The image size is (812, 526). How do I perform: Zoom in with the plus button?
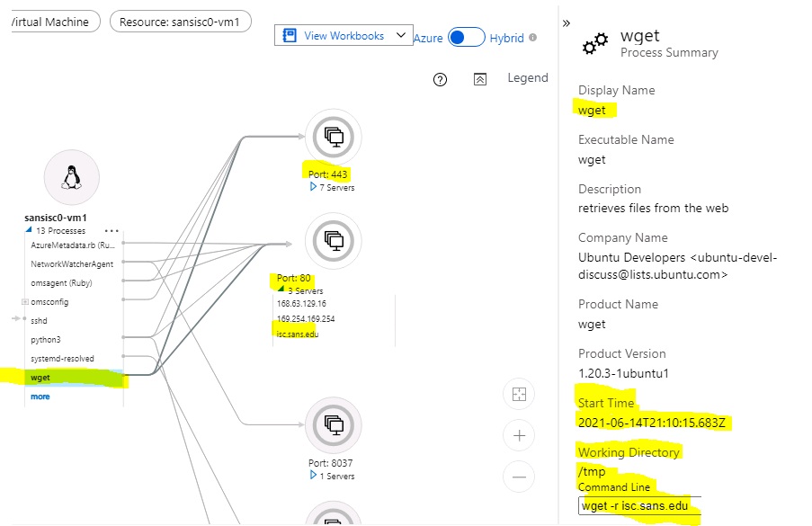click(519, 436)
